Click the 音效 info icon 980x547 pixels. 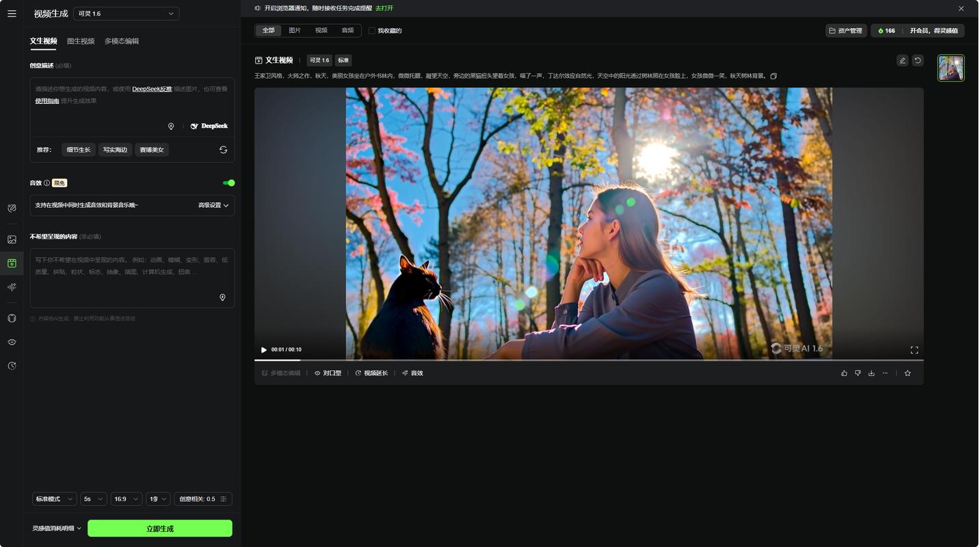pyautogui.click(x=47, y=183)
